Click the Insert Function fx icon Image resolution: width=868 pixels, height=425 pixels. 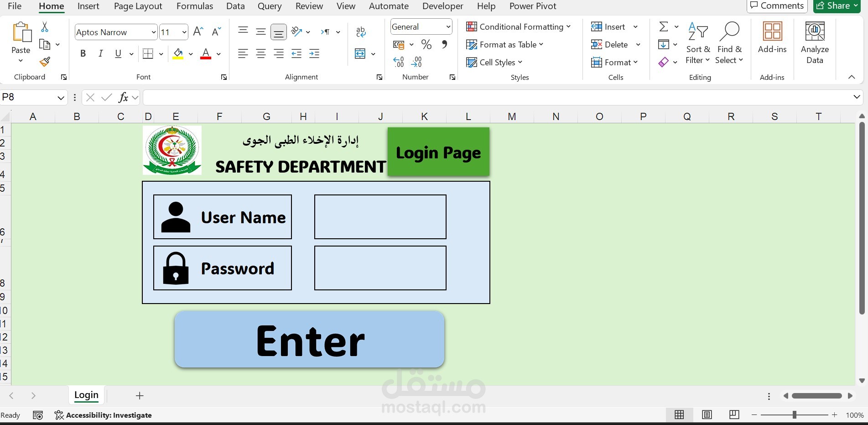[123, 97]
